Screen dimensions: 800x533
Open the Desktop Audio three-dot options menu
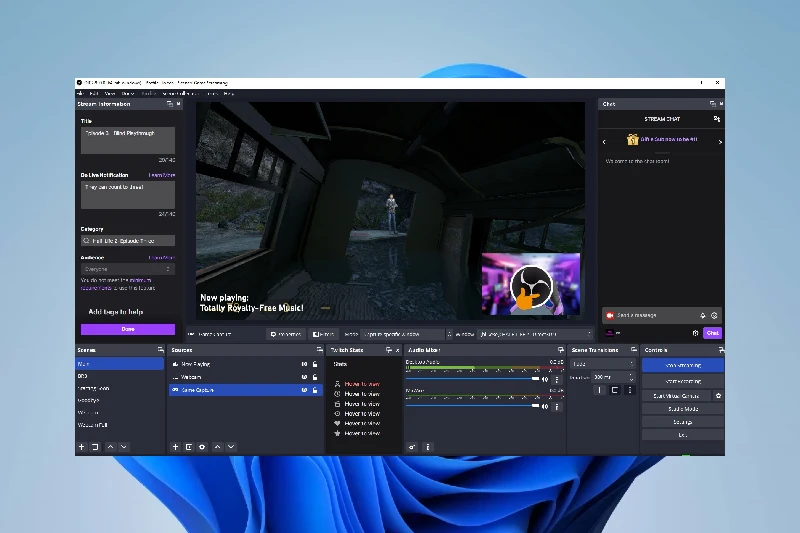[x=557, y=379]
